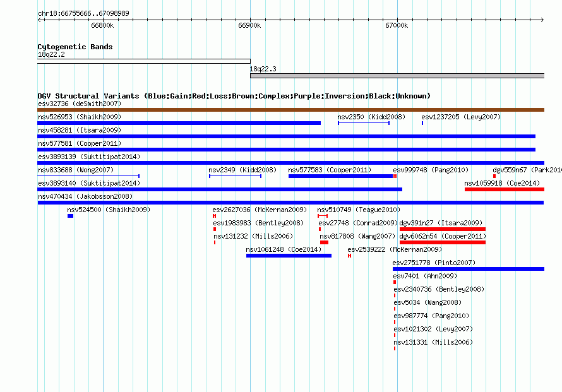The image size is (562, 392).
Task: Click the blue nsv1061248 gain bar
Action: pyautogui.click(x=289, y=256)
